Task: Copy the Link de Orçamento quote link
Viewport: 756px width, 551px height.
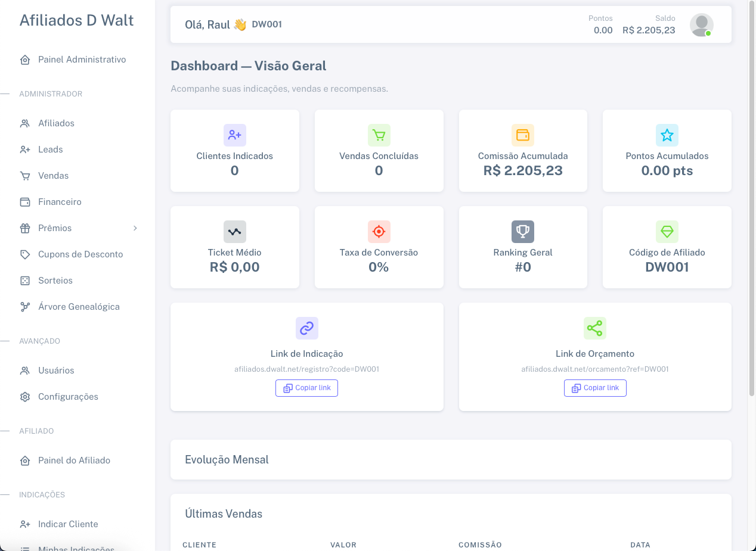Action: tap(594, 388)
